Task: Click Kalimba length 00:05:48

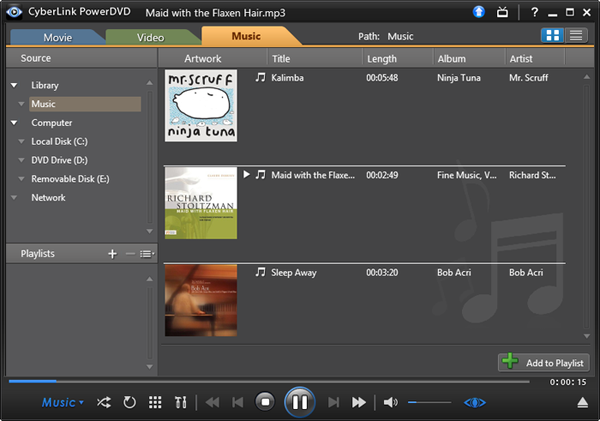Action: pos(382,78)
